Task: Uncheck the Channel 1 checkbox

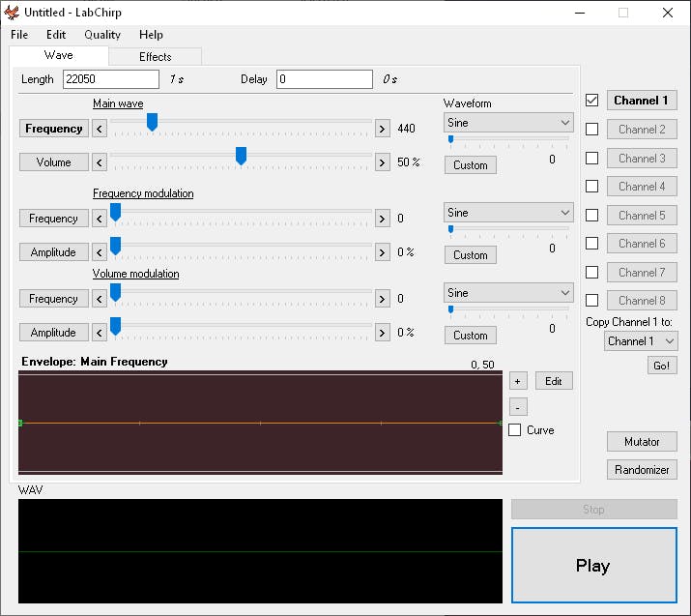Action: (x=592, y=101)
